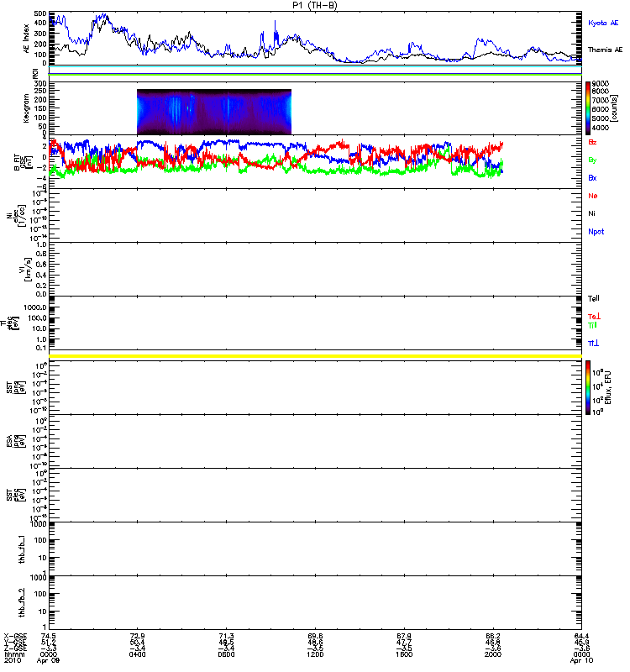This screenshot has width=630, height=672.
Task: Click the red Te perpendicular legend label
Action: [594, 317]
